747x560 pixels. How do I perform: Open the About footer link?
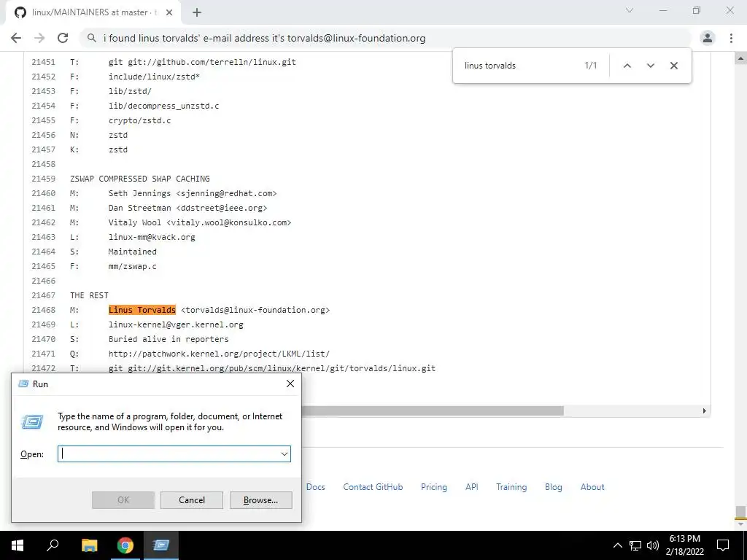click(592, 487)
